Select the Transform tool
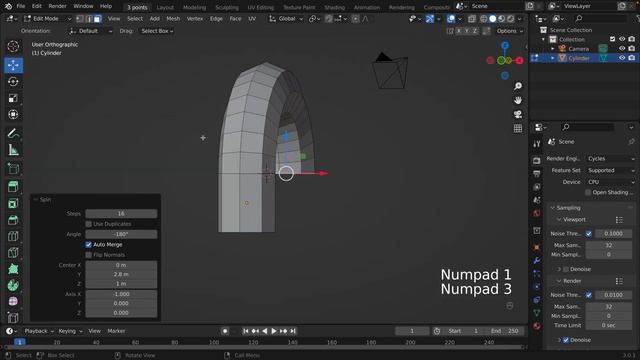The image size is (640, 360). [13, 114]
